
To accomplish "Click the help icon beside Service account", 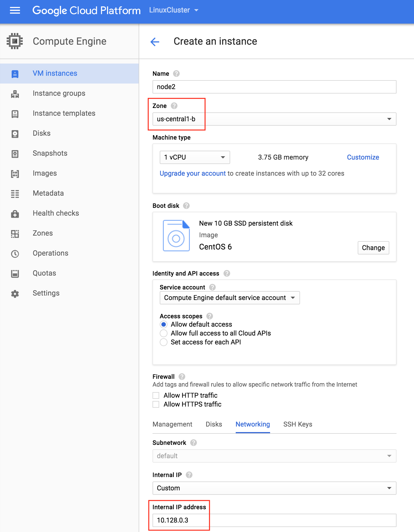I will point(212,287).
